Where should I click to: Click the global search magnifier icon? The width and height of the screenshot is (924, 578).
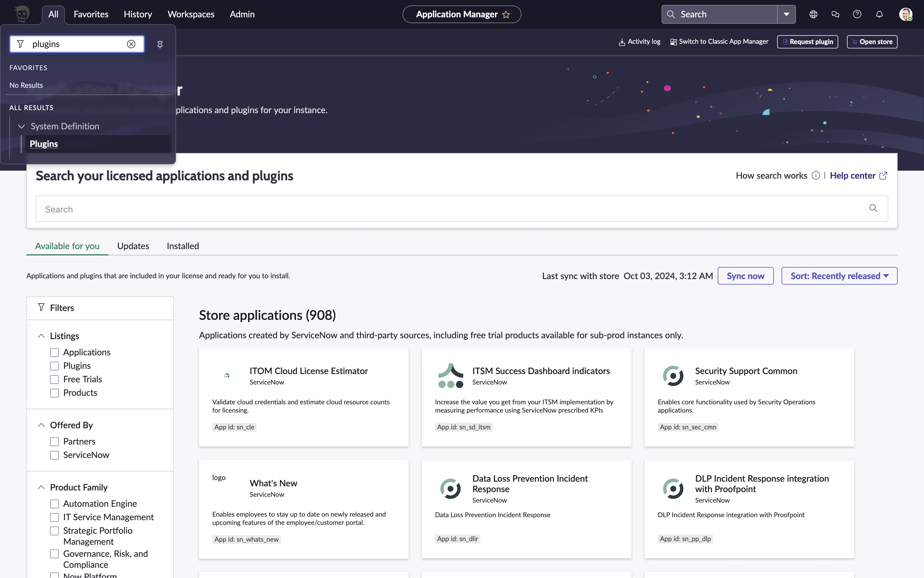pos(671,14)
